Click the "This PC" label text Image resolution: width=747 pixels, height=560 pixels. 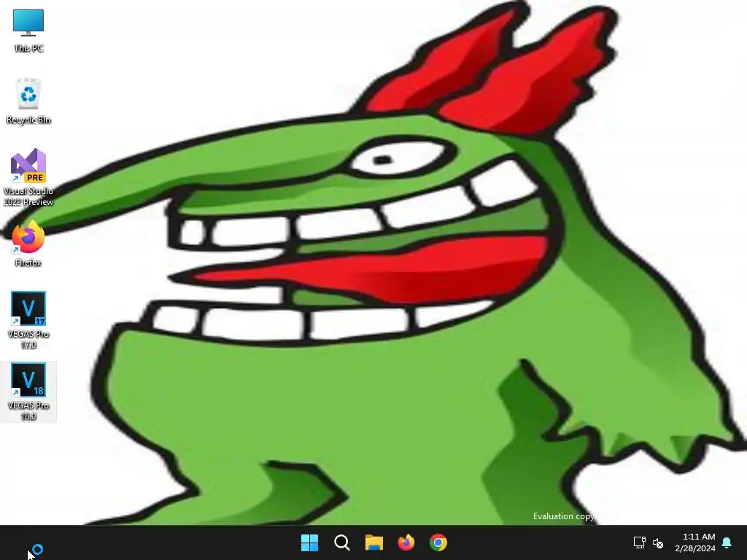[x=28, y=48]
